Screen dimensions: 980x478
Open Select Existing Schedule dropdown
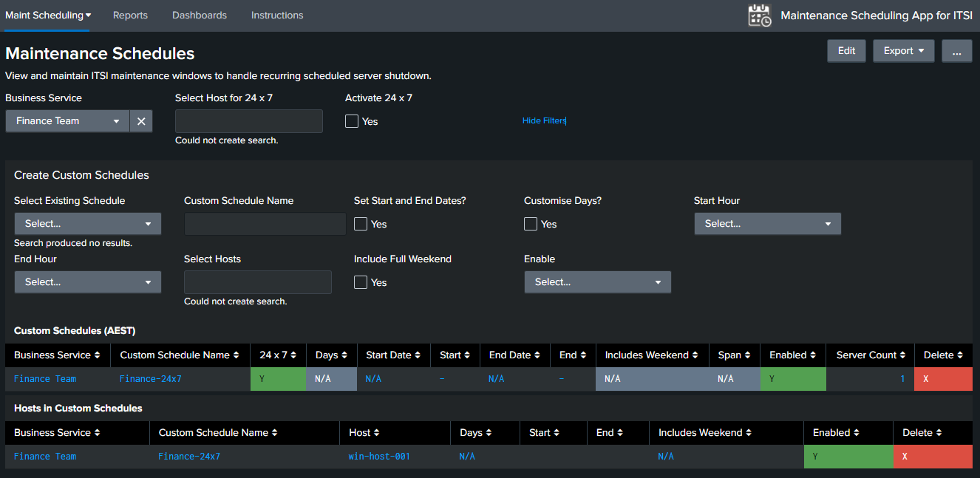(88, 224)
